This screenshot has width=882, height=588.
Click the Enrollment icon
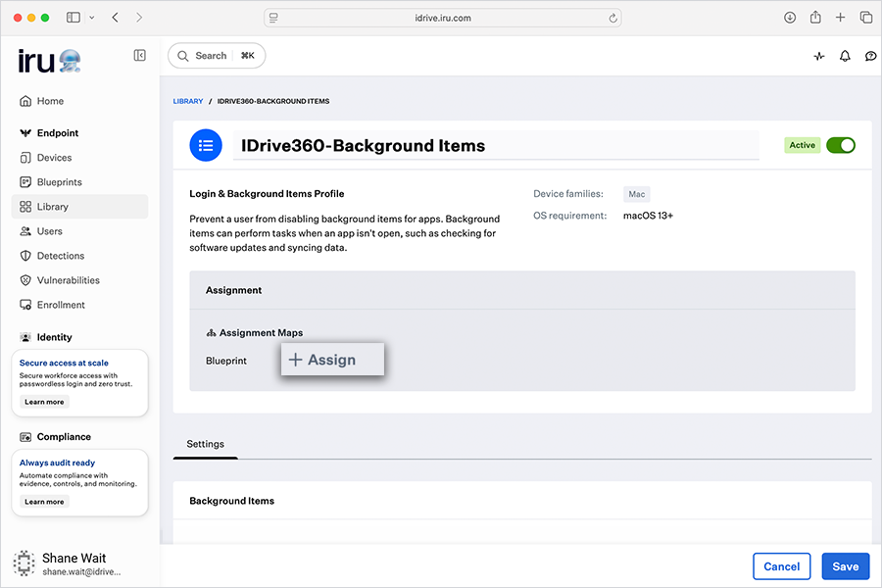(x=25, y=305)
